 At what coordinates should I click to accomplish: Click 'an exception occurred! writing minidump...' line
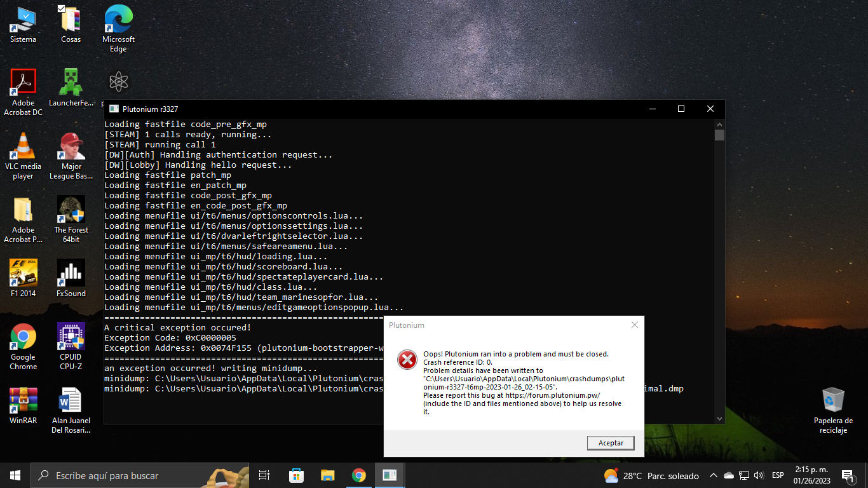pos(211,368)
